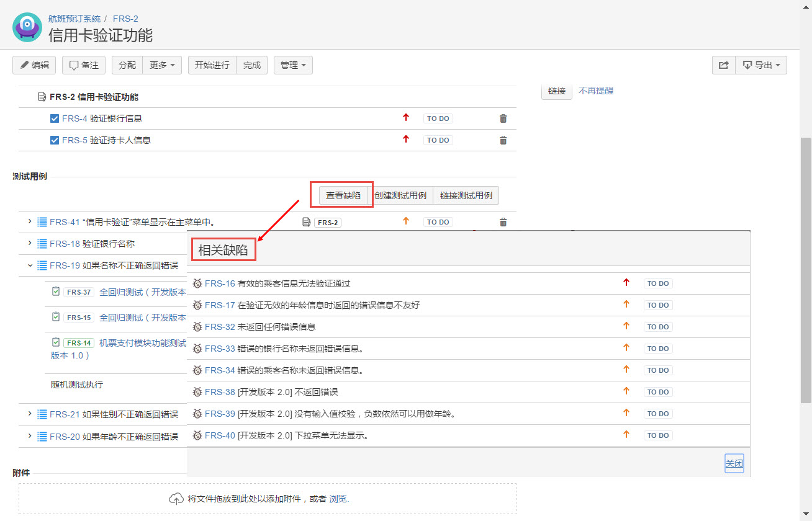Viewport: 812px width, 521px height.
Task: Click the 备注 button
Action: [x=84, y=65]
